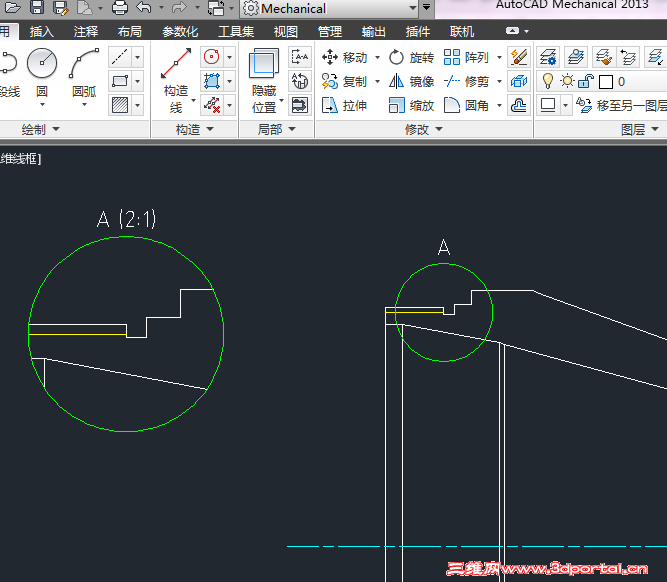Image resolution: width=667 pixels, height=582 pixels.
Task: Click the A-A section view icon
Action: (x=300, y=57)
